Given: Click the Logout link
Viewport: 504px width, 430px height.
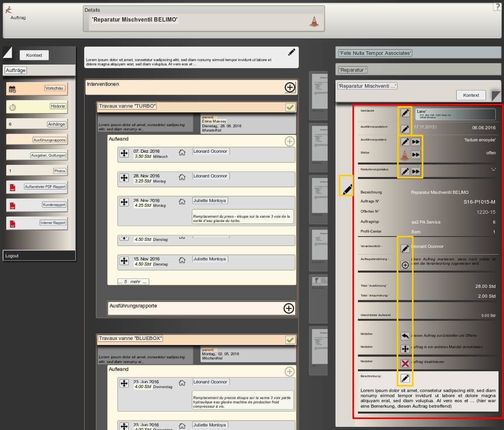Looking at the screenshot, I should pyautogui.click(x=12, y=256).
